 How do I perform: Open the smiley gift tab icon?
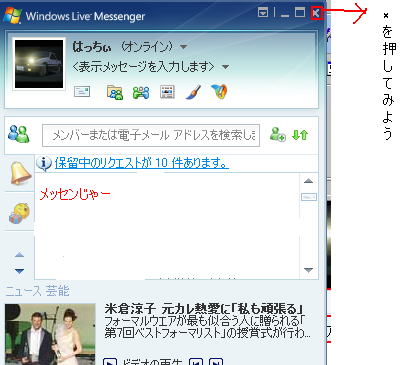pyautogui.click(x=19, y=213)
